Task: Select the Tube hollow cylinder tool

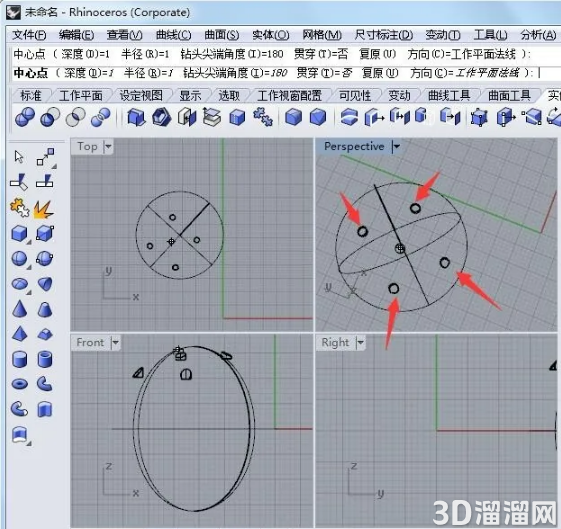Action: tap(45, 359)
